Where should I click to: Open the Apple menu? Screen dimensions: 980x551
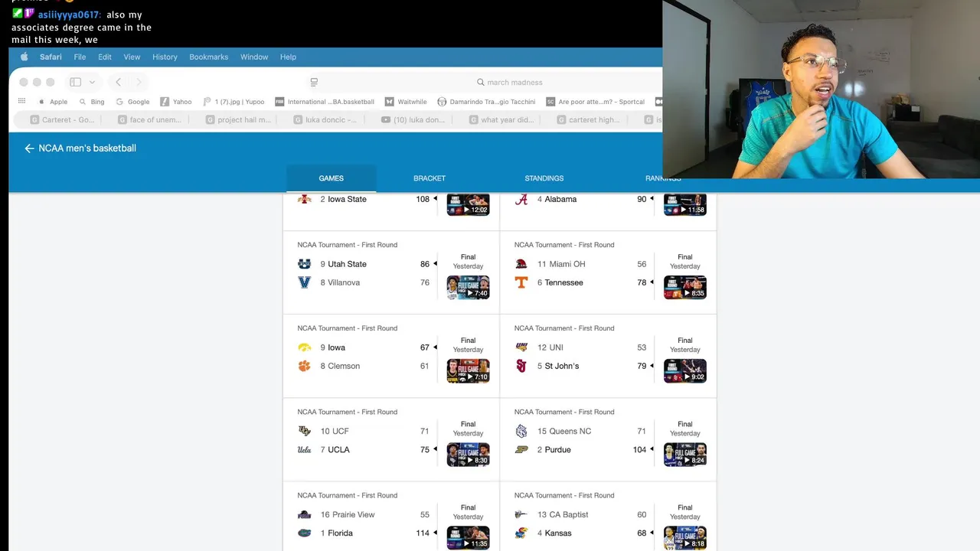coord(24,57)
